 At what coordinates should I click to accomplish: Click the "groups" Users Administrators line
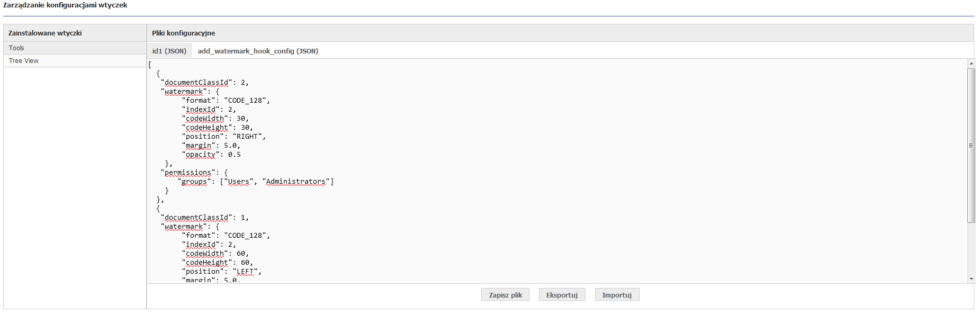tap(256, 182)
